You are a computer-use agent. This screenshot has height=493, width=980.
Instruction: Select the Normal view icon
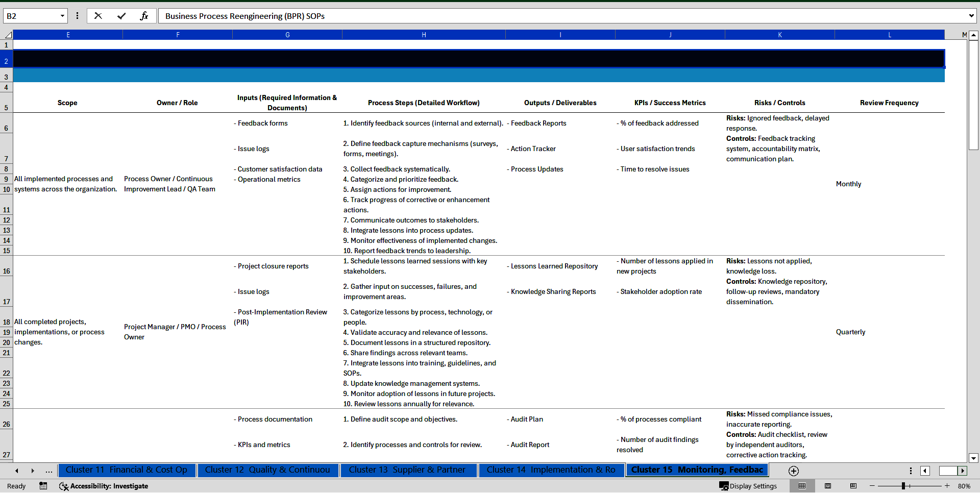[x=802, y=486]
